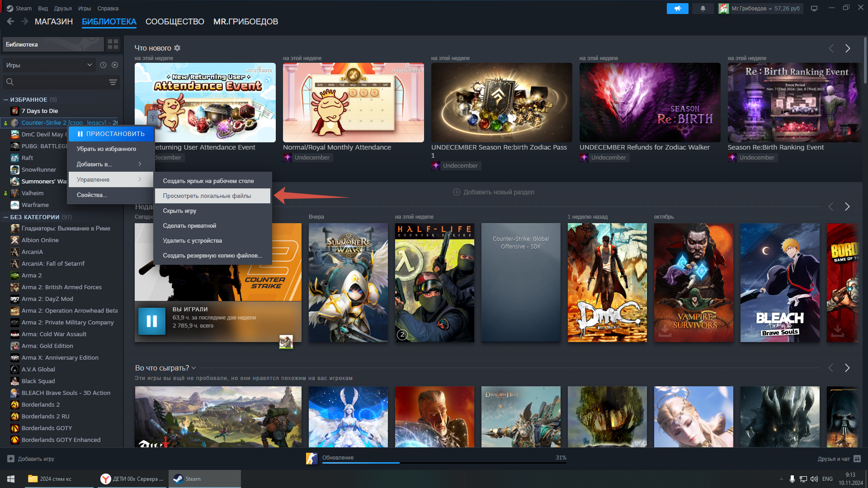Click the Albion Online game icon

point(15,240)
